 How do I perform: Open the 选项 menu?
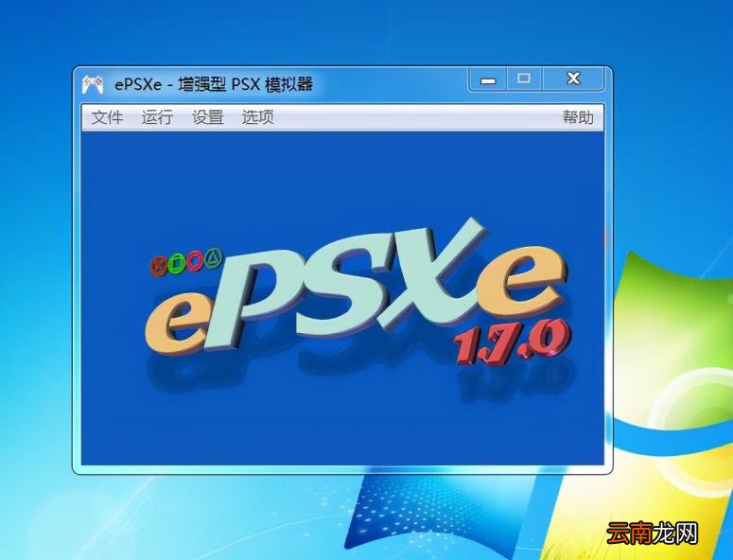tap(257, 117)
